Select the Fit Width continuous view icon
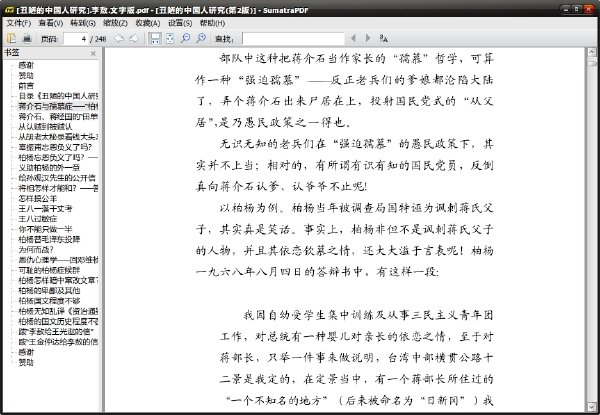 click(155, 38)
